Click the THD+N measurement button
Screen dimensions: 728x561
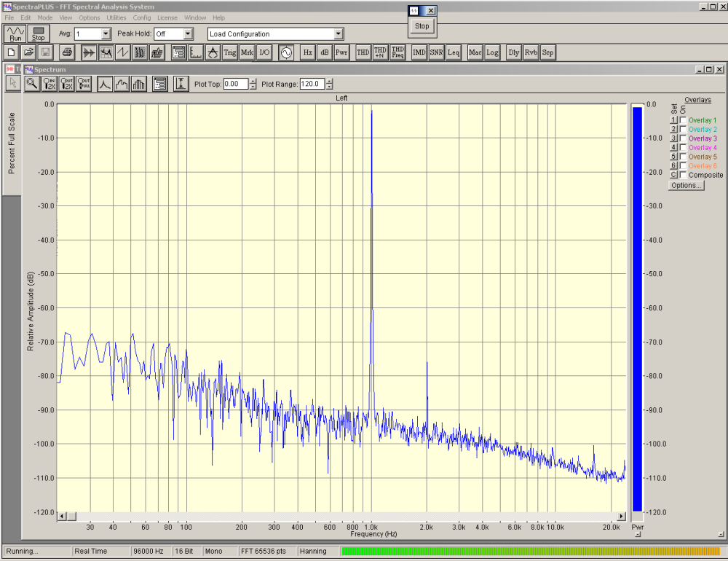click(380, 52)
